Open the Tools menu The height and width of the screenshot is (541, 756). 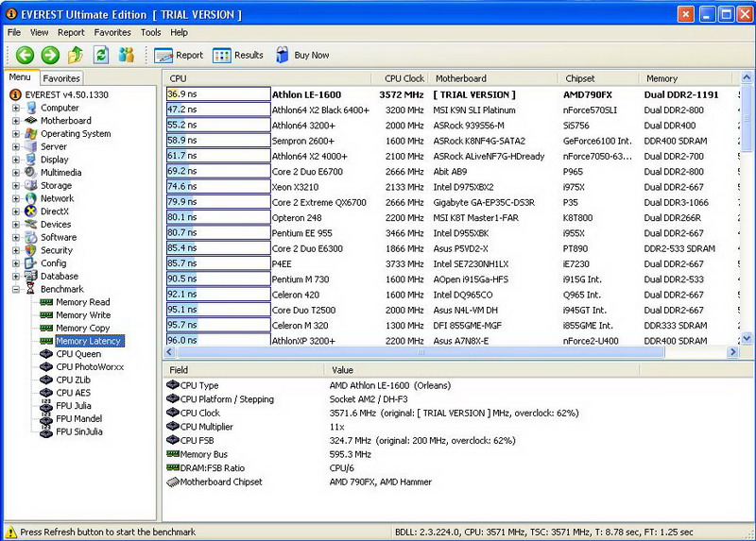[x=150, y=32]
